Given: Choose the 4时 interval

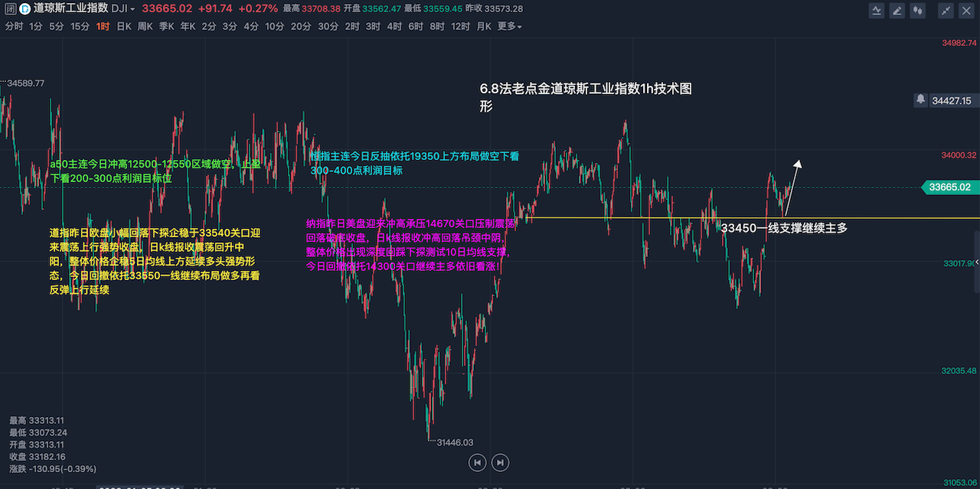Looking at the screenshot, I should pos(394,26).
